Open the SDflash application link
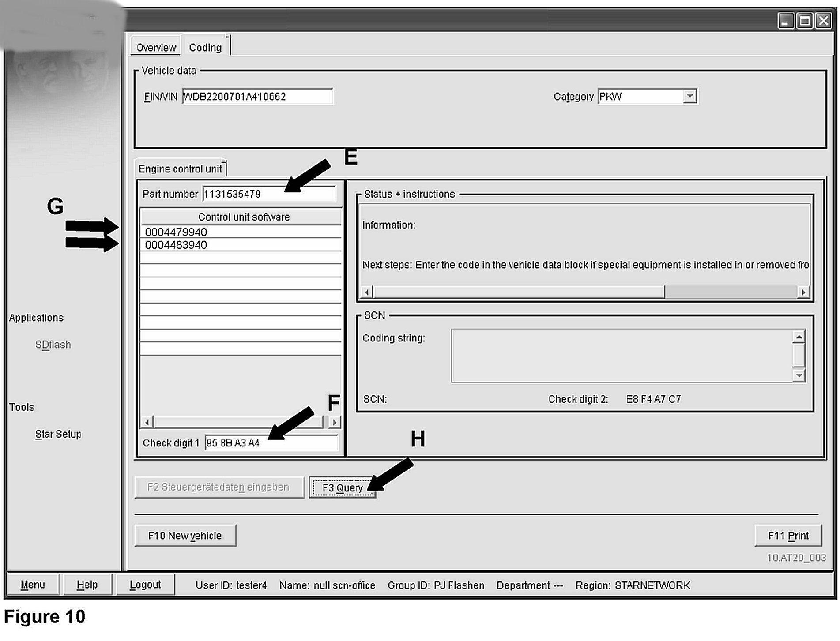The width and height of the screenshot is (840, 641). click(x=53, y=345)
